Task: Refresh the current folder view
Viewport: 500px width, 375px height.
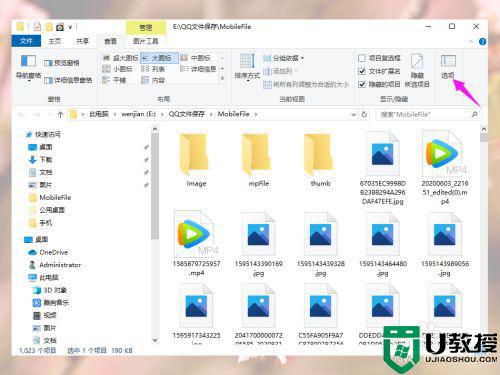Action: [365, 114]
